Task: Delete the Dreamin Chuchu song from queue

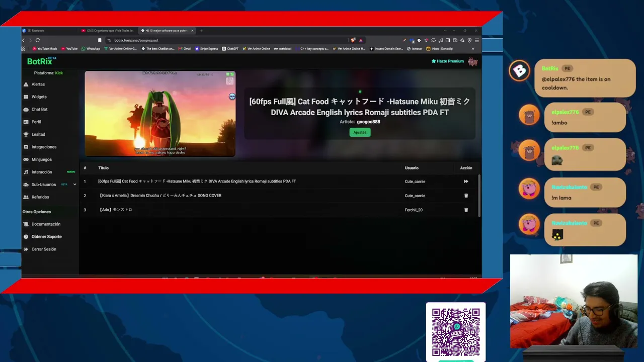Action: [466, 196]
